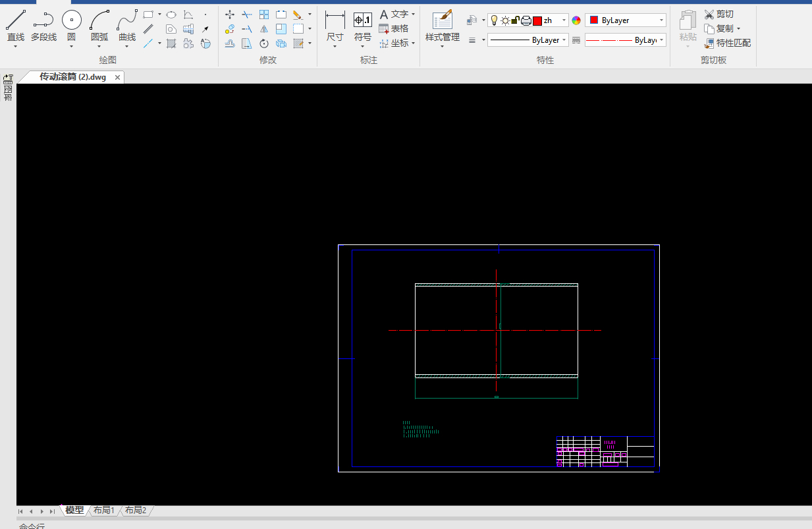Open the layer zh dropdown list
Screen dimensions: 812x529
[564, 20]
